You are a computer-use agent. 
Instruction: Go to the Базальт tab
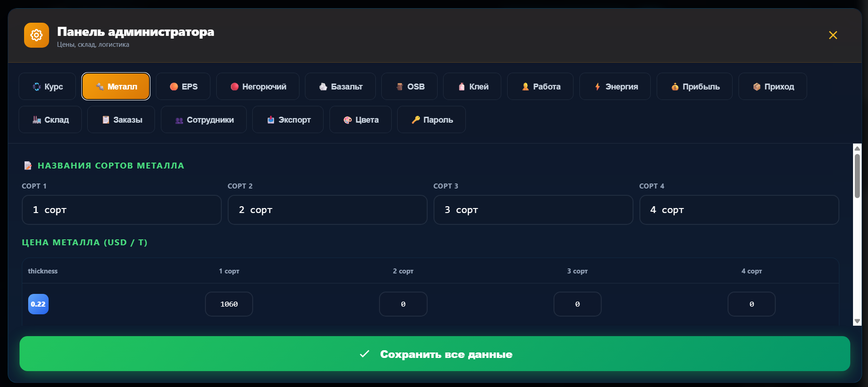(340, 86)
